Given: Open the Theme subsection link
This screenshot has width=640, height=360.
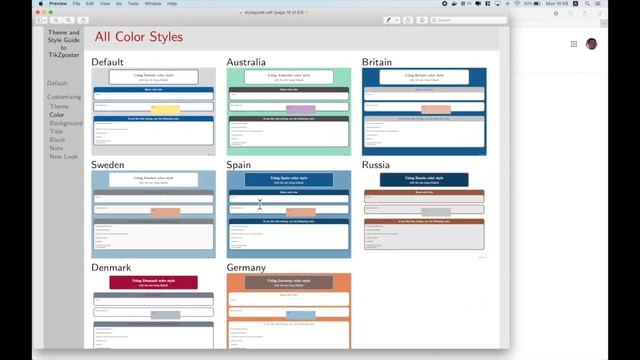Looking at the screenshot, I should click(59, 106).
